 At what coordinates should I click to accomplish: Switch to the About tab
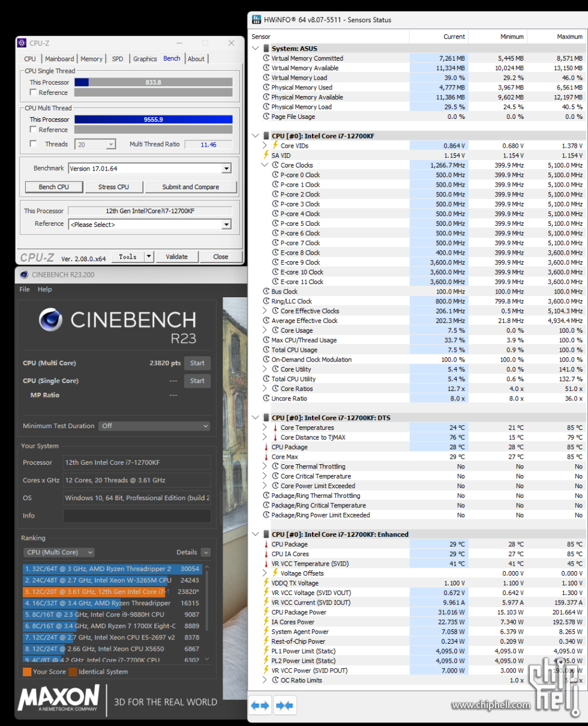coord(196,59)
